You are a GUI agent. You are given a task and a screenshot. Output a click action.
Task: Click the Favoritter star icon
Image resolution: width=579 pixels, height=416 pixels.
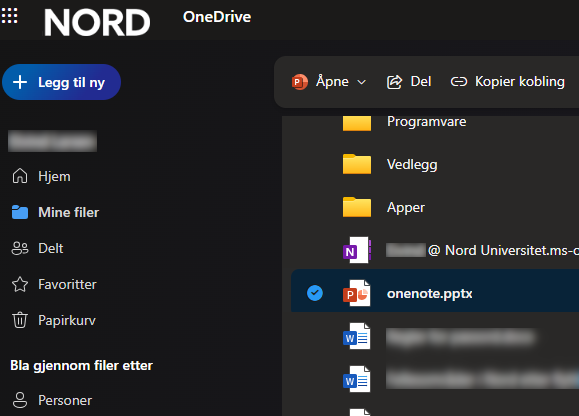tap(20, 284)
